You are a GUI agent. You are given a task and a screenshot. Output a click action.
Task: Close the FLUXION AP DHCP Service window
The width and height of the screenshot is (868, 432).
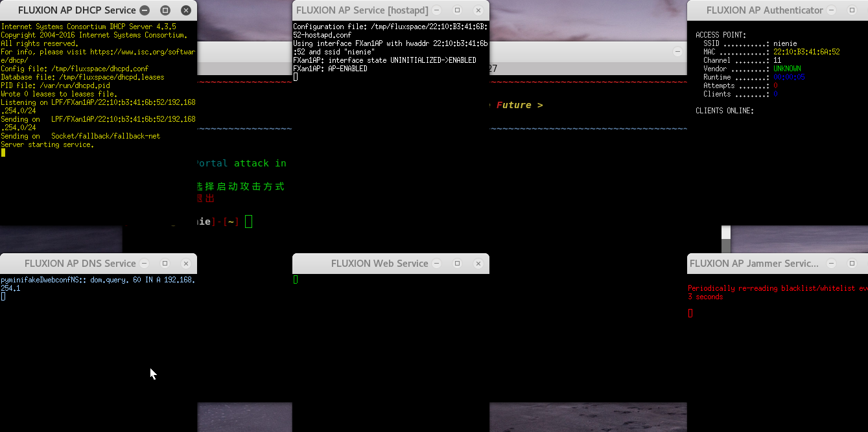pyautogui.click(x=186, y=10)
